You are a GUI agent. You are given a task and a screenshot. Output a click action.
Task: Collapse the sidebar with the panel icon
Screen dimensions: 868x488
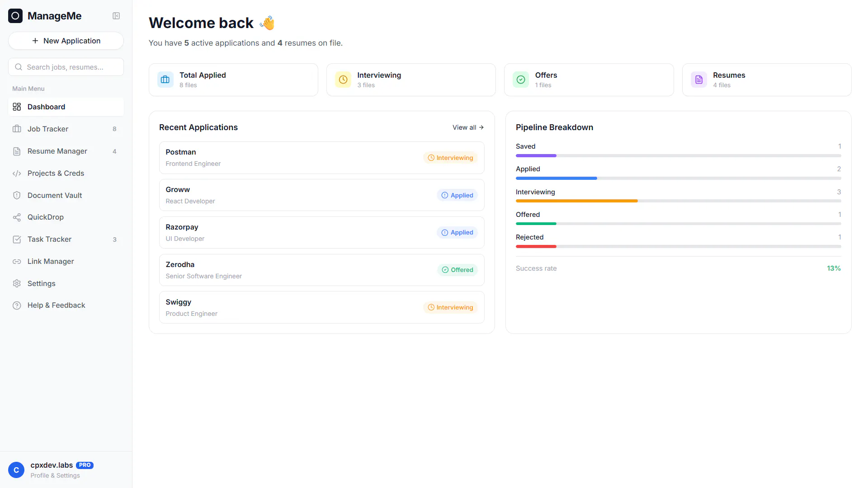(116, 16)
